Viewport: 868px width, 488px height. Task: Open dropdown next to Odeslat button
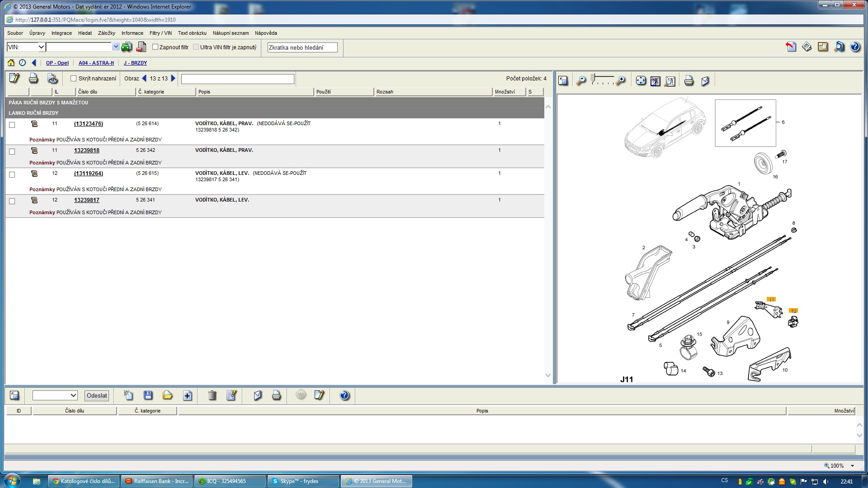point(74,395)
